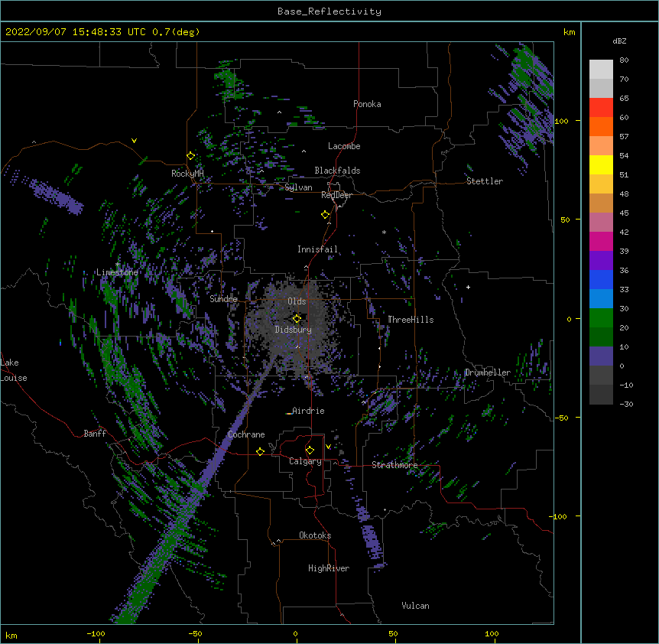
Task: Click the Sundre label
Action: (223, 299)
